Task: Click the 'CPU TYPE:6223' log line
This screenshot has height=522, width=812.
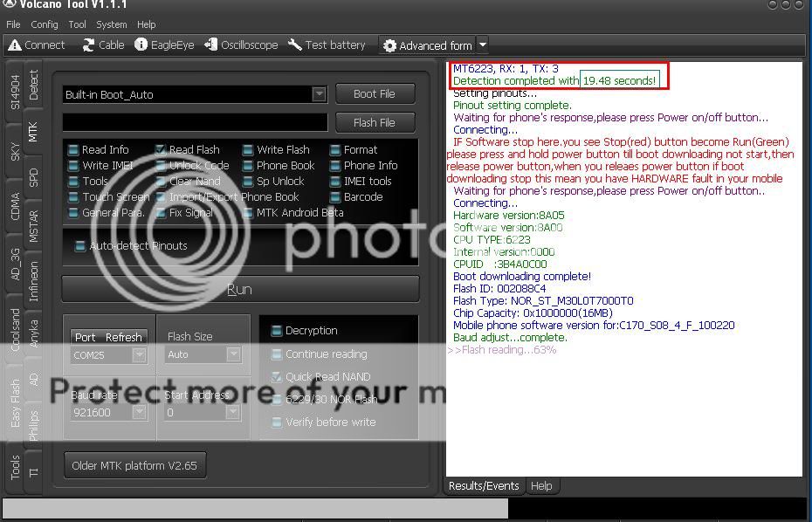Action: click(492, 240)
